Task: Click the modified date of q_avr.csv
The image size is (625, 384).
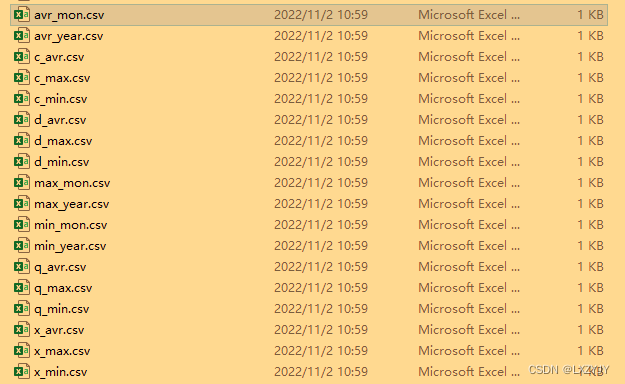Action: (321, 267)
